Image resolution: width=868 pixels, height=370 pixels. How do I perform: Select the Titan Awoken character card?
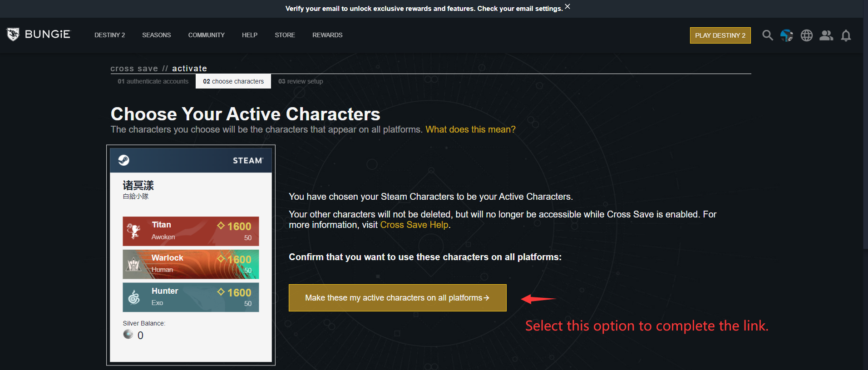191,231
